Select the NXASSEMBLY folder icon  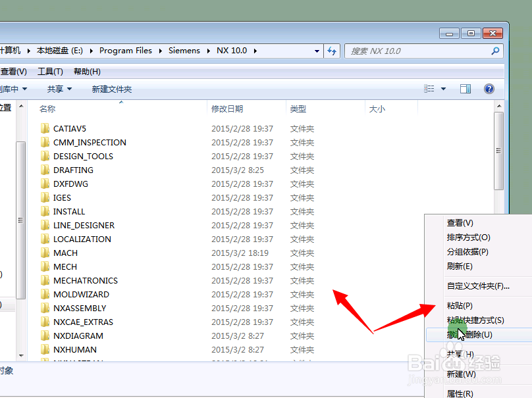coord(45,308)
